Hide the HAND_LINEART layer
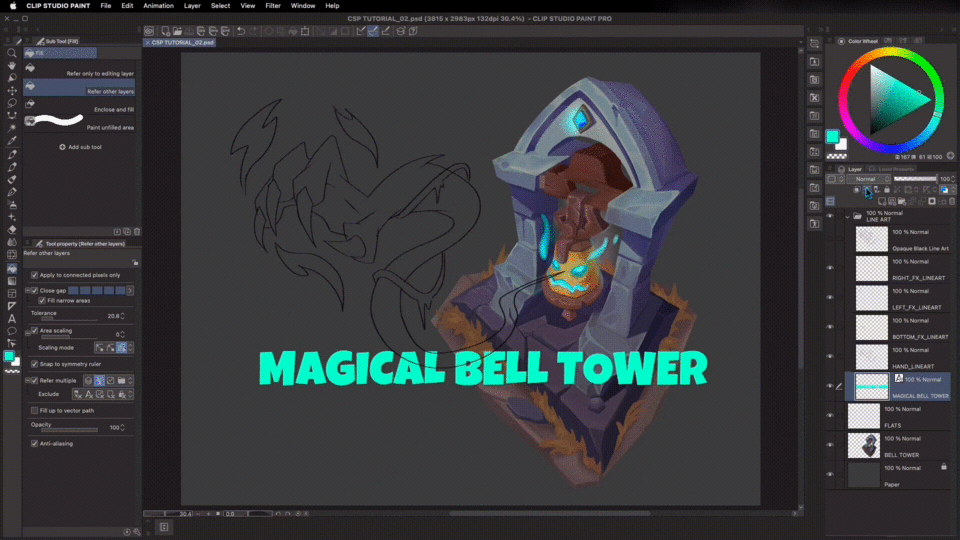Screen dimensions: 960x540 click(x=830, y=356)
